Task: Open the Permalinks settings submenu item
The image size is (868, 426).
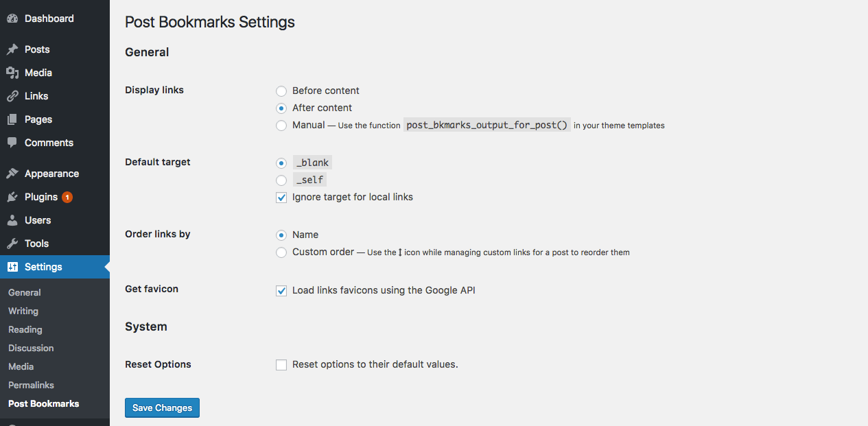Action: pos(31,386)
